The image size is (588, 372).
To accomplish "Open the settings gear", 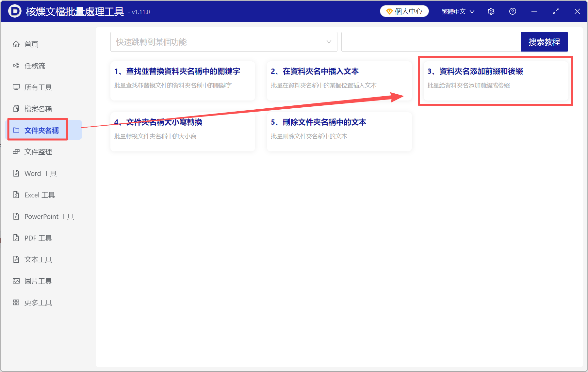I will [x=491, y=11].
